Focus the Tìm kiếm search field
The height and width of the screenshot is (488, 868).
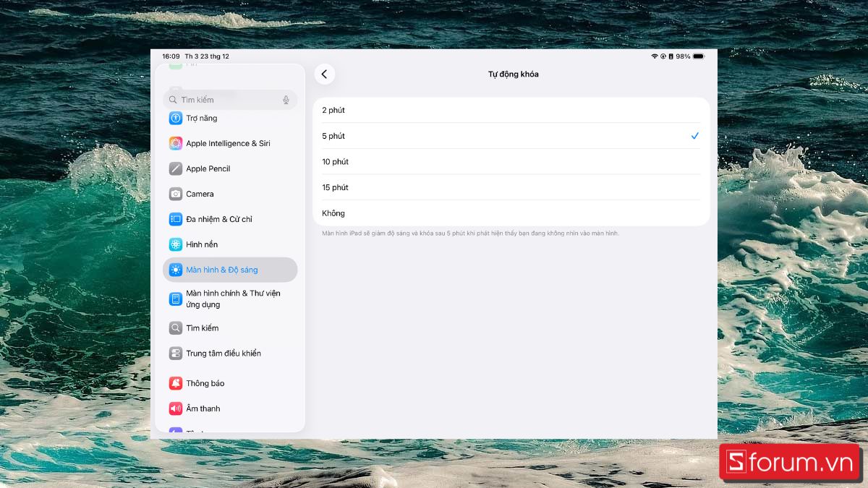click(x=230, y=100)
